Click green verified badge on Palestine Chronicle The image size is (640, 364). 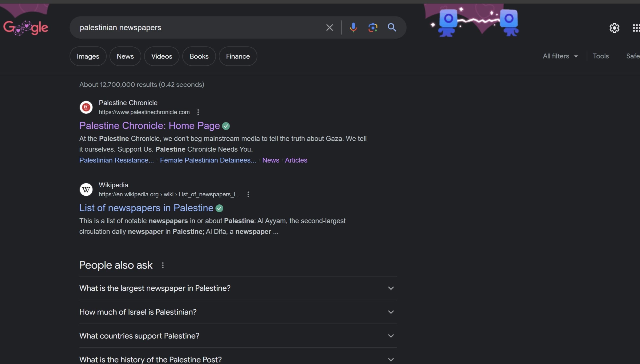(x=226, y=126)
